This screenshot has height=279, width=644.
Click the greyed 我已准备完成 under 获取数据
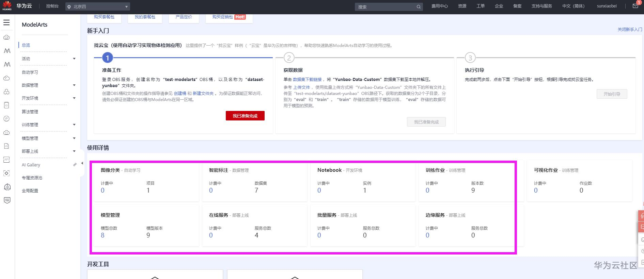[x=426, y=122]
